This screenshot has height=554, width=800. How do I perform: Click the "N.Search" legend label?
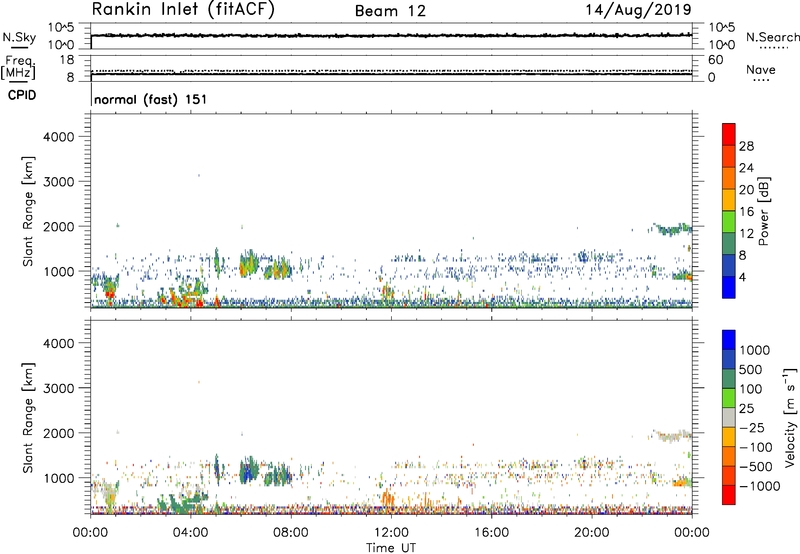tap(772, 37)
